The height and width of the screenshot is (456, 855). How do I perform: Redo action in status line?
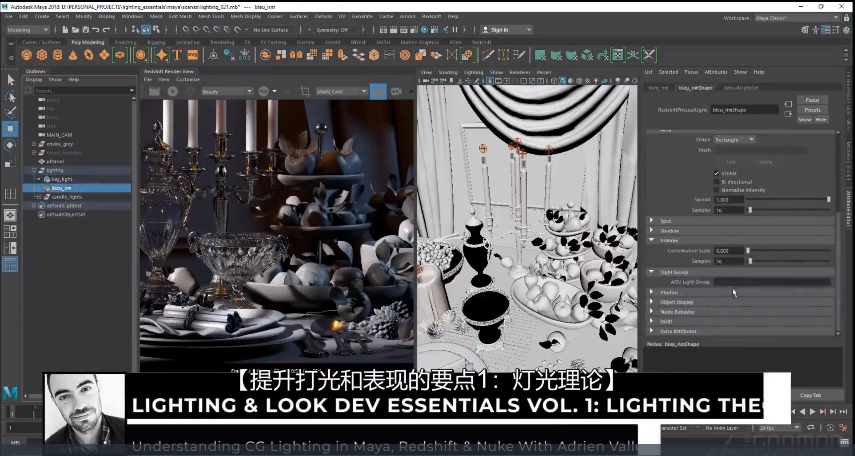tap(106, 30)
